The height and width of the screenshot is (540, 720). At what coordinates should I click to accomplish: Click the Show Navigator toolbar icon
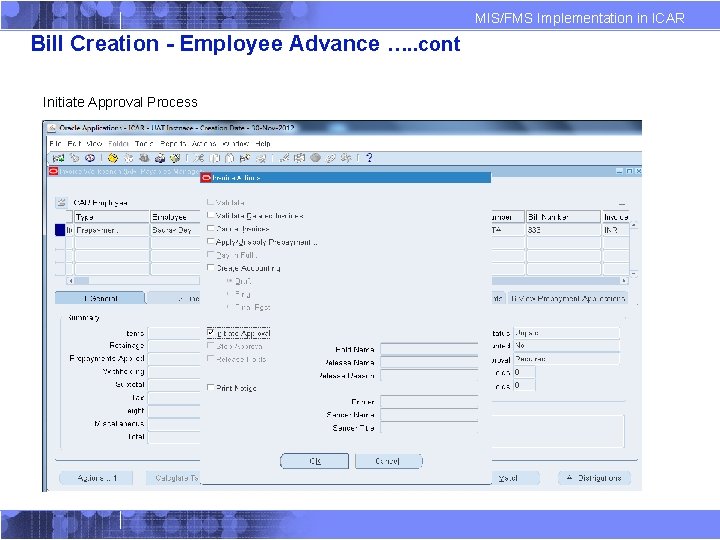click(x=90, y=158)
